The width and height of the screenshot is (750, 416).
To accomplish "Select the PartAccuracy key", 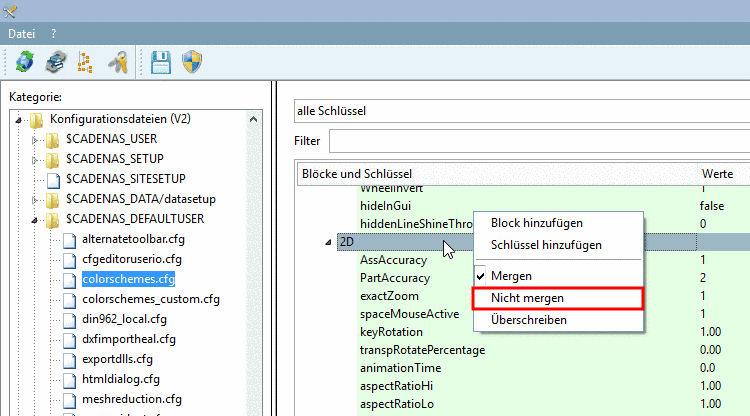I will [x=395, y=278].
